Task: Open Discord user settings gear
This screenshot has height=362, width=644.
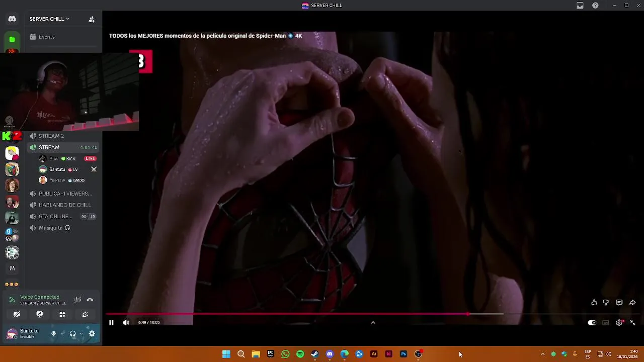Action: [x=92, y=333]
